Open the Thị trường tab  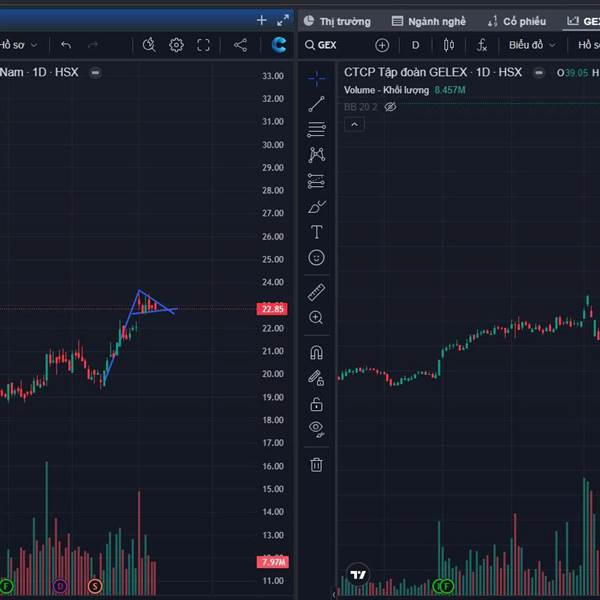pos(337,21)
